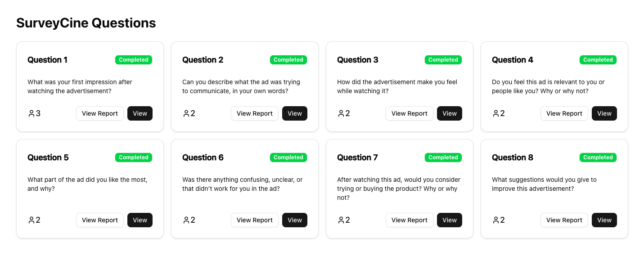Image resolution: width=644 pixels, height=270 pixels.
Task: Click the respondents icon on Question 8
Action: coord(496,220)
